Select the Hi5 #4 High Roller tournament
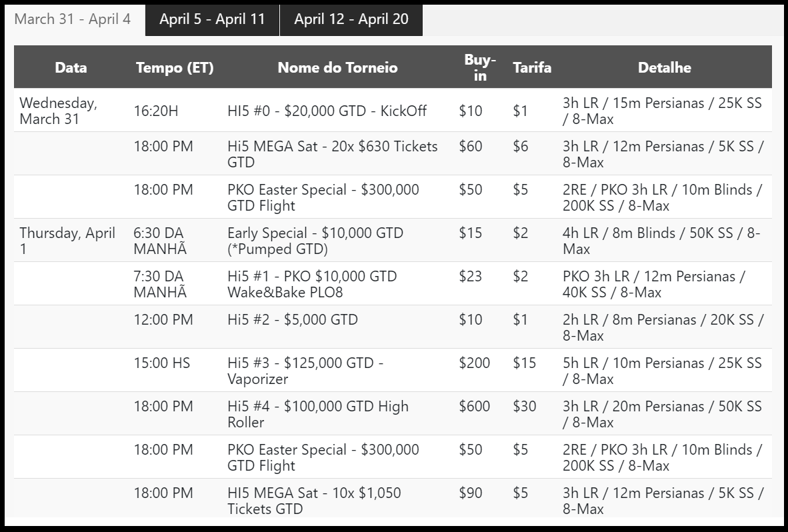This screenshot has height=532, width=788. [x=317, y=414]
